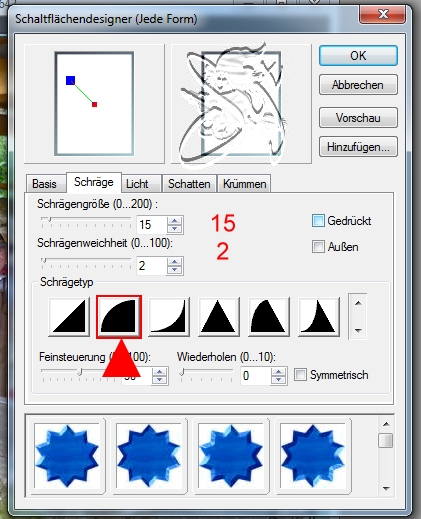Viewport: 421px width, 519px height.
Task: Choose the fourth blue star preset thumbnail
Action: (x=313, y=456)
